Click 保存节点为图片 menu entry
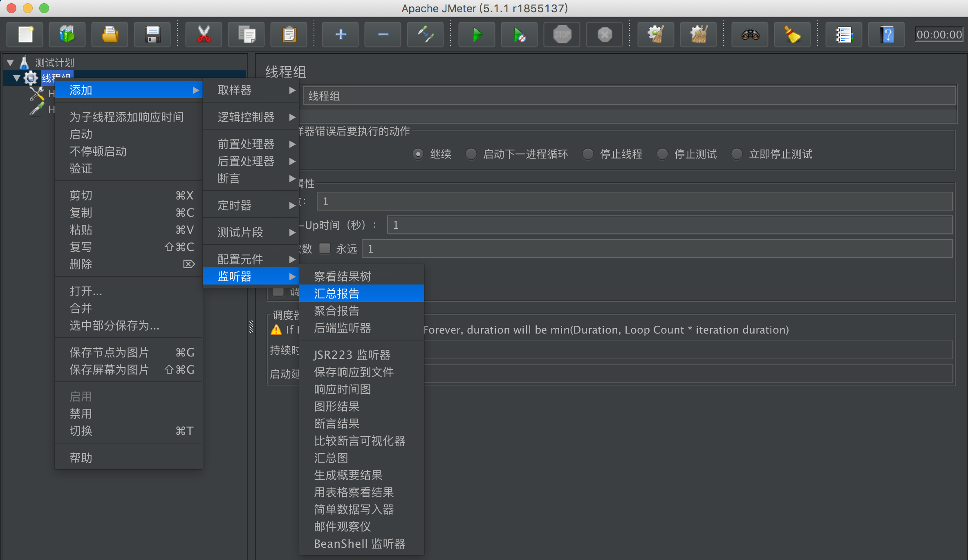The height and width of the screenshot is (560, 968). 129,352
